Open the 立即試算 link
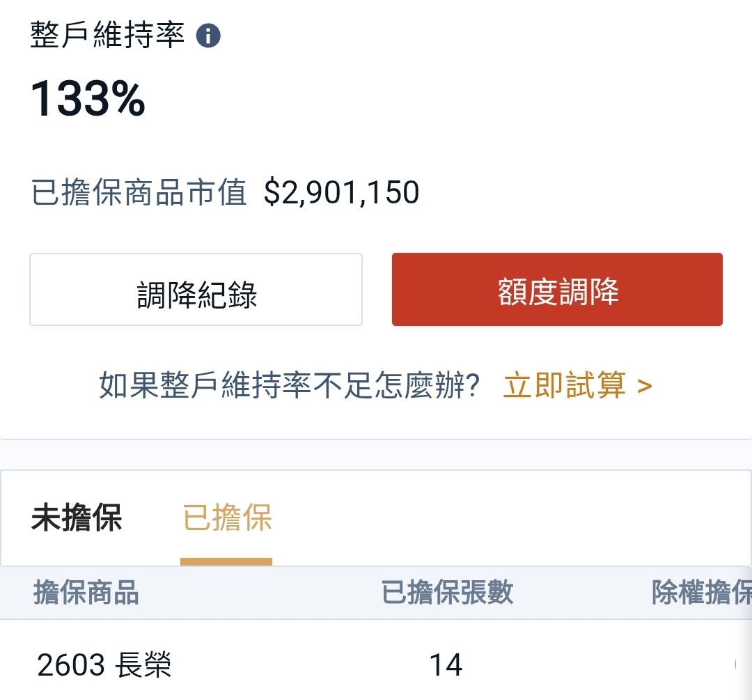The image size is (752, 700). click(564, 385)
